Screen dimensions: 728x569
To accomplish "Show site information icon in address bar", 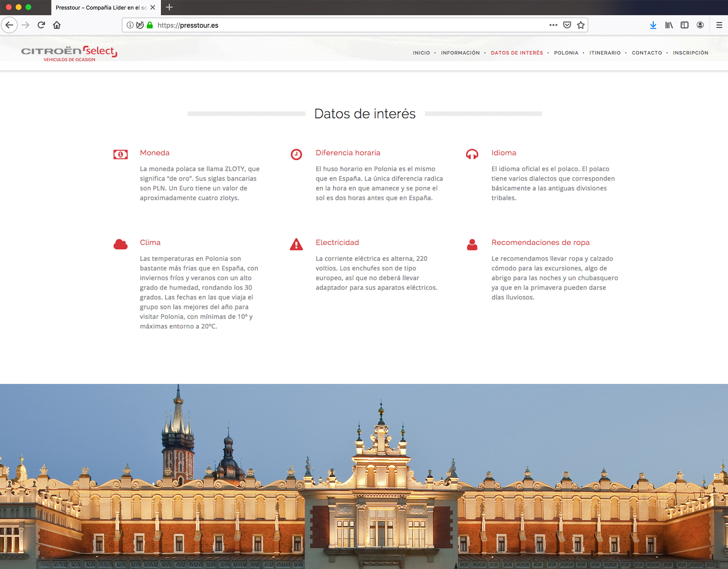I will coord(130,25).
